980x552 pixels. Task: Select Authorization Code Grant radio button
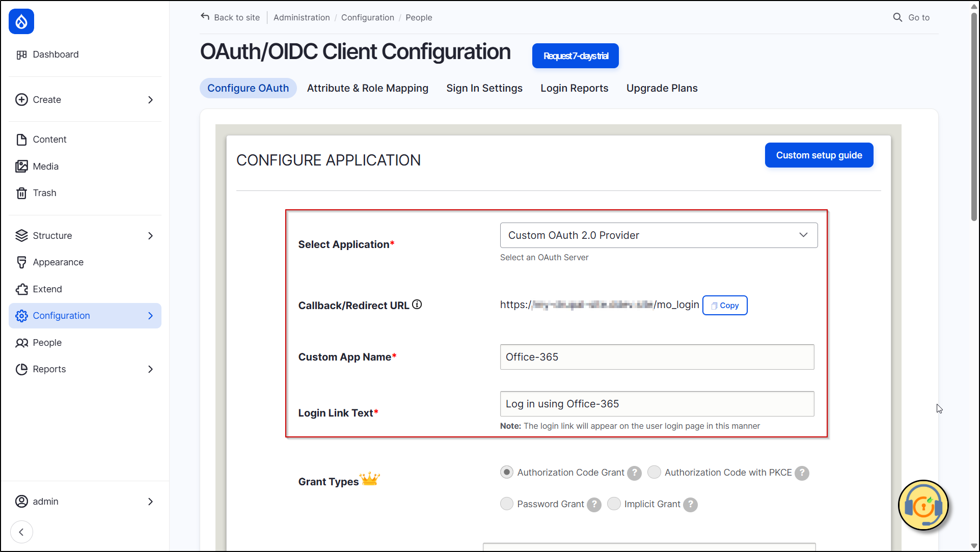[506, 473]
